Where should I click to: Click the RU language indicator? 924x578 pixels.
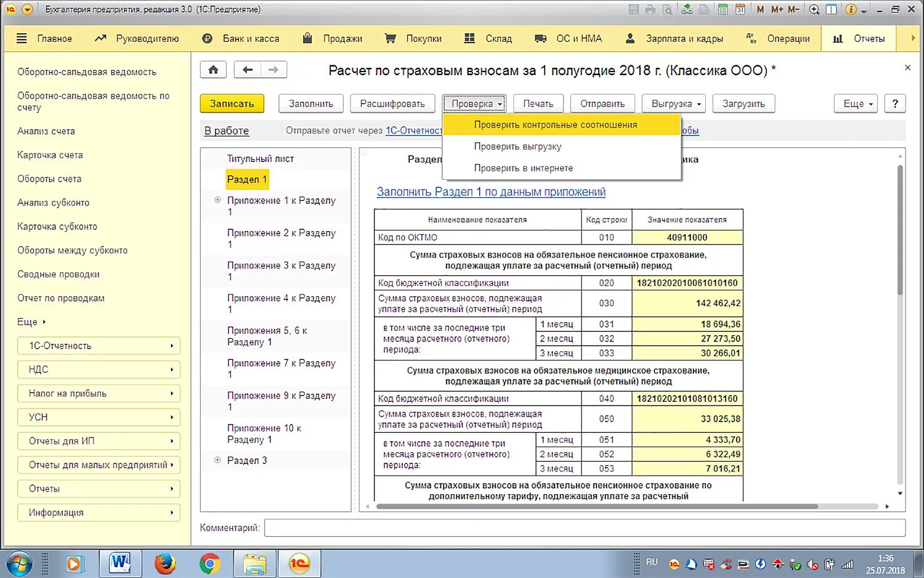point(652,562)
